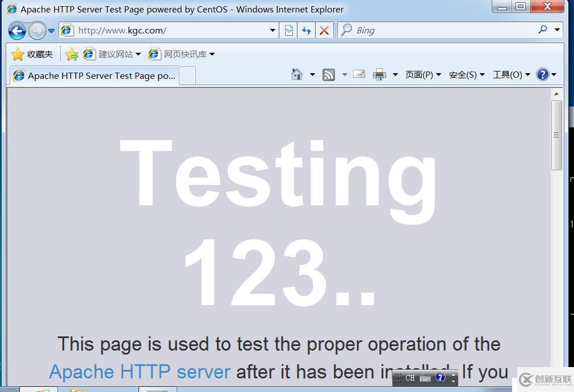
Task: Click the Forward navigation arrow
Action: tap(37, 31)
